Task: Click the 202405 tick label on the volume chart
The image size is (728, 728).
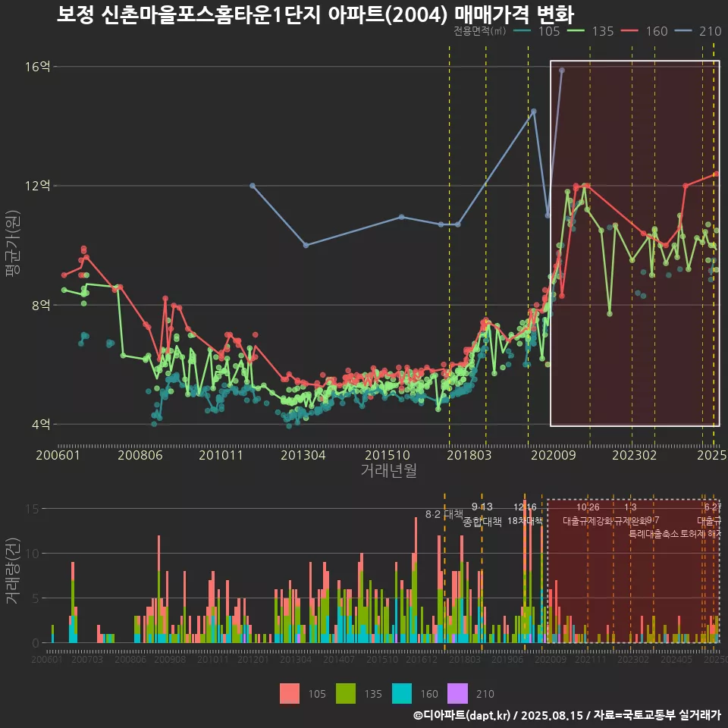Action: [x=676, y=659]
